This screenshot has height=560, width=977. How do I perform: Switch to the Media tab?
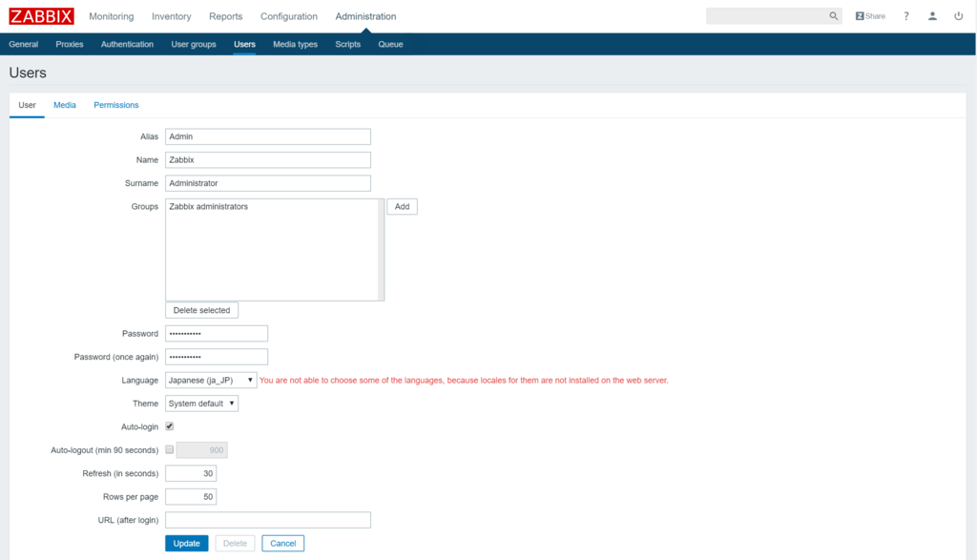point(65,105)
